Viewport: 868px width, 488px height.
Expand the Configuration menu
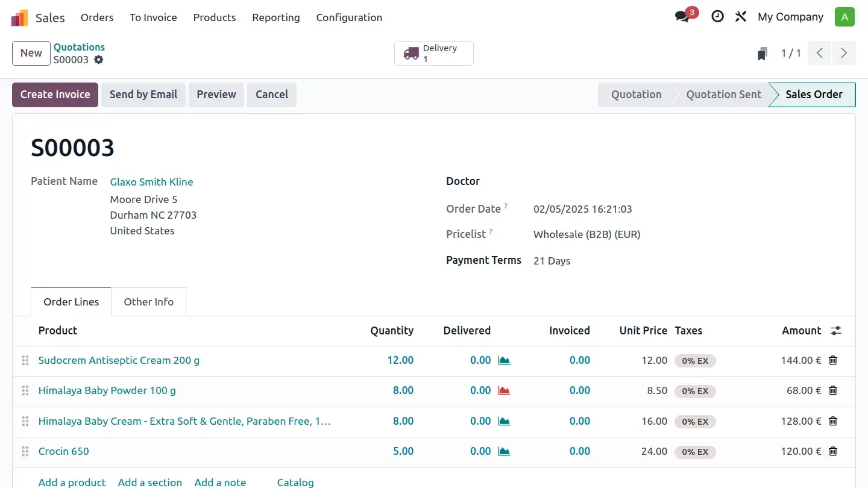point(349,17)
